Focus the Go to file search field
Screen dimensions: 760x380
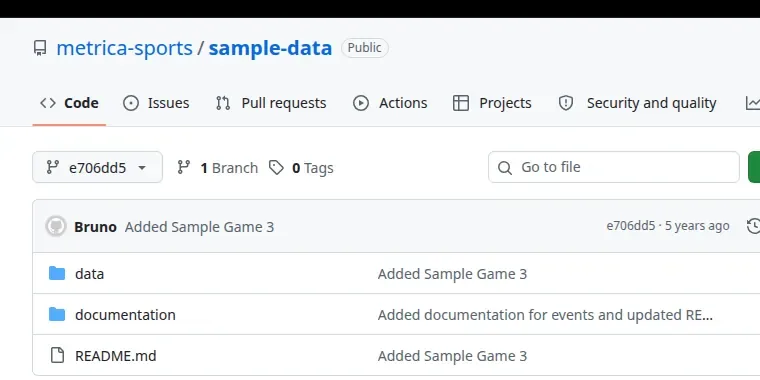click(614, 167)
